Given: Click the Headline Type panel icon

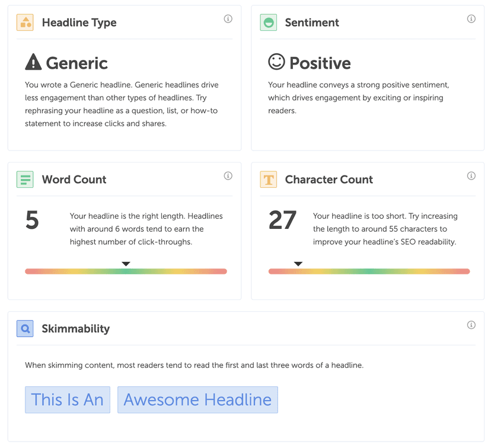Looking at the screenshot, I should (x=25, y=23).
